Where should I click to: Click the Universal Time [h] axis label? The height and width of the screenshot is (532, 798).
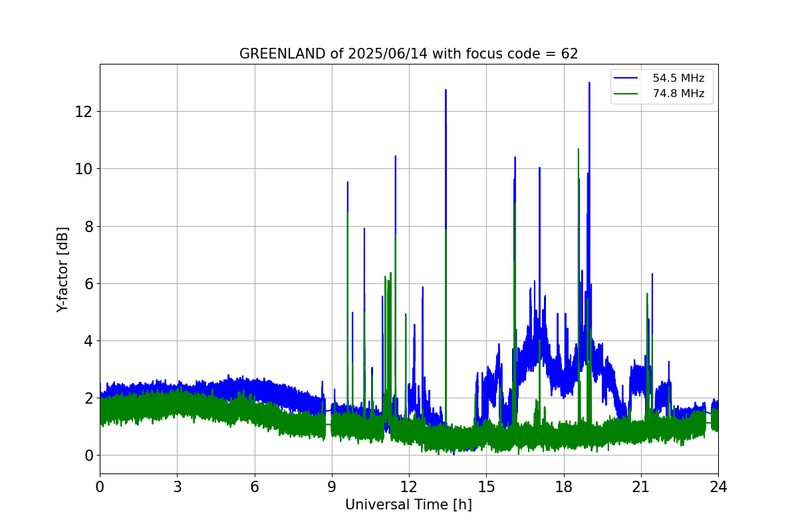point(408,505)
